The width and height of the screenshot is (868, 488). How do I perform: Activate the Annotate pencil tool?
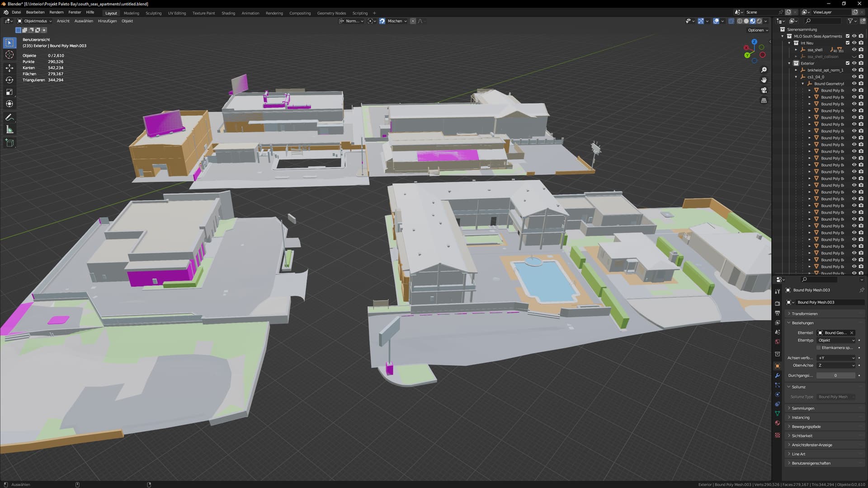[9, 117]
